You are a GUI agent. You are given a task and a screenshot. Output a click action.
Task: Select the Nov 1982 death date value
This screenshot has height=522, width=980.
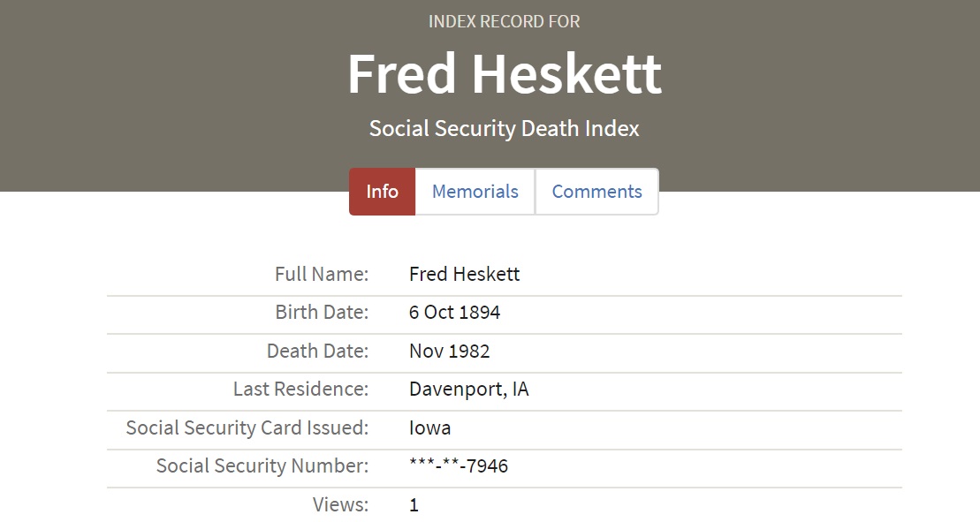coord(449,351)
